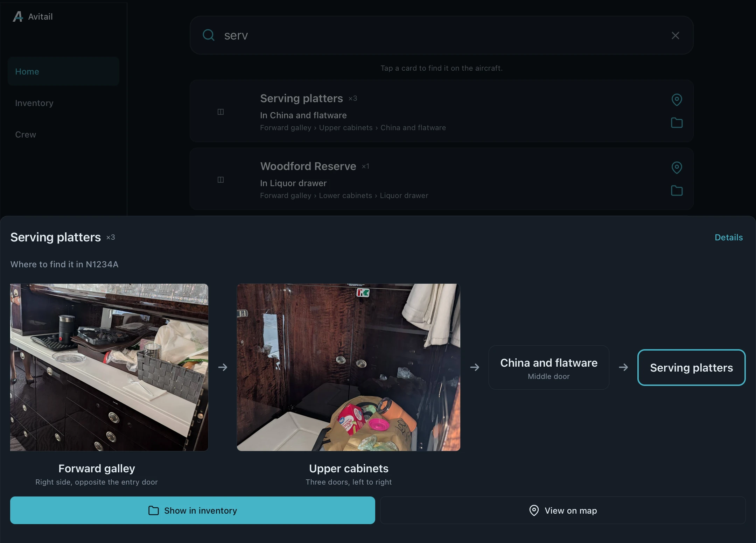Open the Crew sidebar item
Screen dimensions: 756x543
63,134
